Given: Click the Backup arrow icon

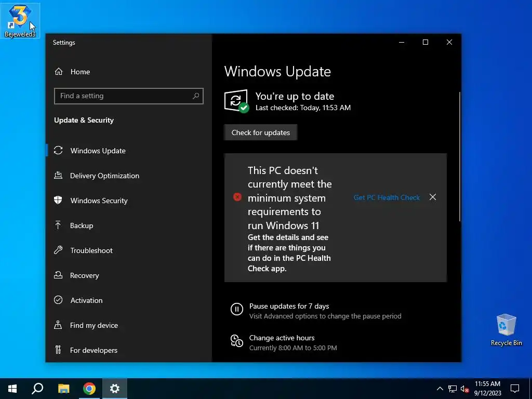Looking at the screenshot, I should [x=58, y=225].
